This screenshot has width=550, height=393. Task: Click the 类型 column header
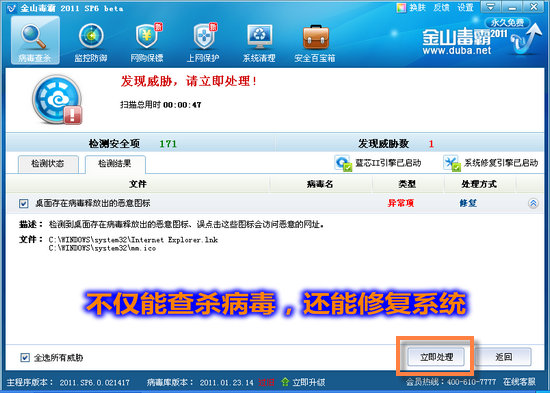coord(407,184)
